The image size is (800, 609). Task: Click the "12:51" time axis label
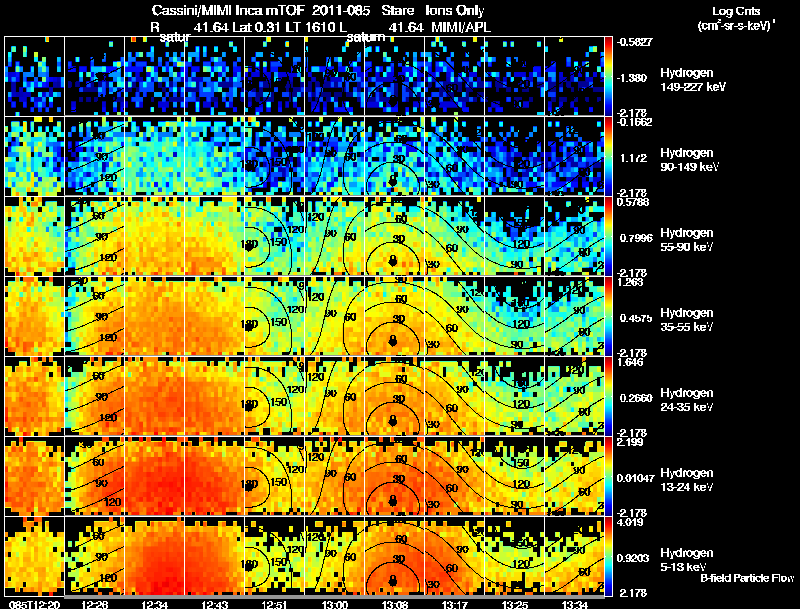point(274,604)
